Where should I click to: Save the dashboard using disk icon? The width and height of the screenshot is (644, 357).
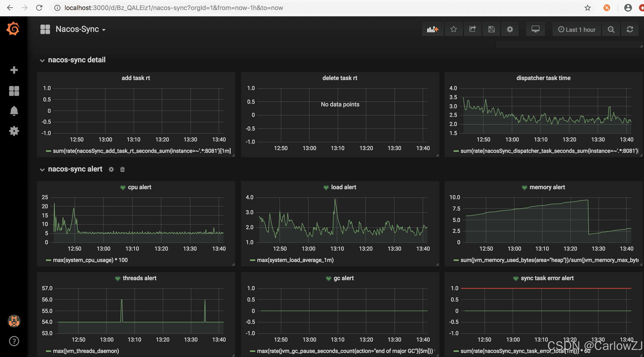coord(491,30)
